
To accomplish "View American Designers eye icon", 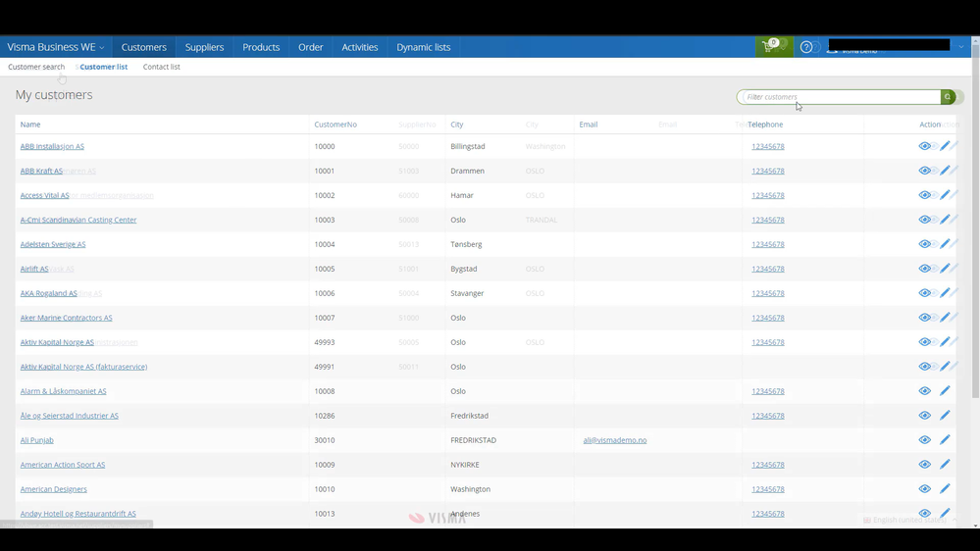I will (924, 489).
